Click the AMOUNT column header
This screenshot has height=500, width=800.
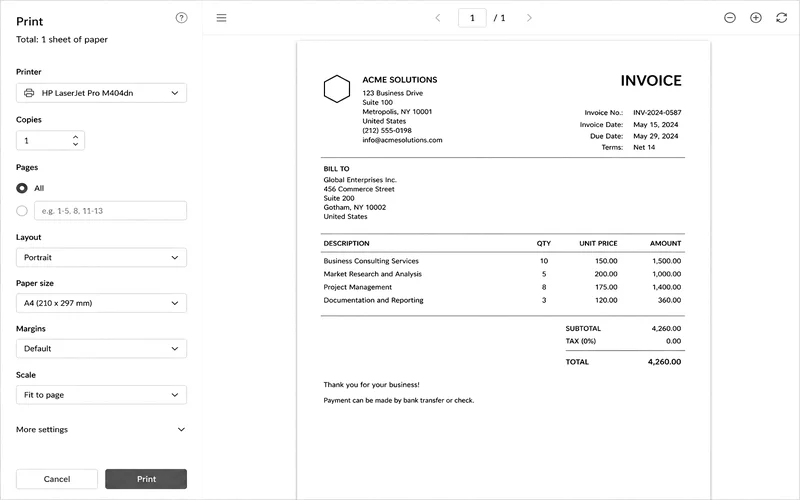[x=665, y=243]
